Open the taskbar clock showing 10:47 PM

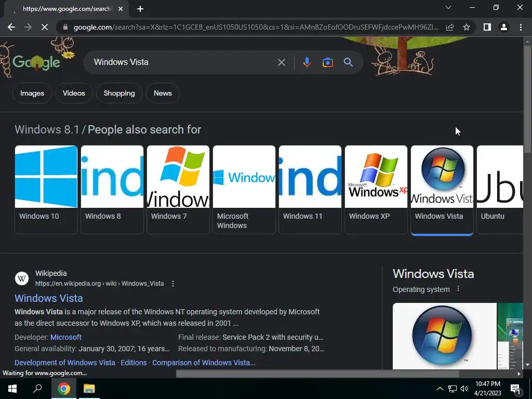[x=487, y=389]
